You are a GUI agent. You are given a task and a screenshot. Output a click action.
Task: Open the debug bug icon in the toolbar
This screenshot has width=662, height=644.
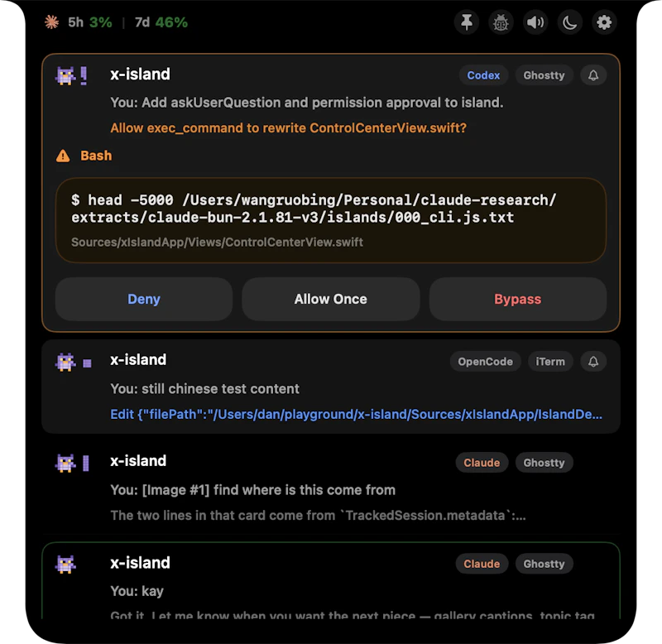click(501, 22)
